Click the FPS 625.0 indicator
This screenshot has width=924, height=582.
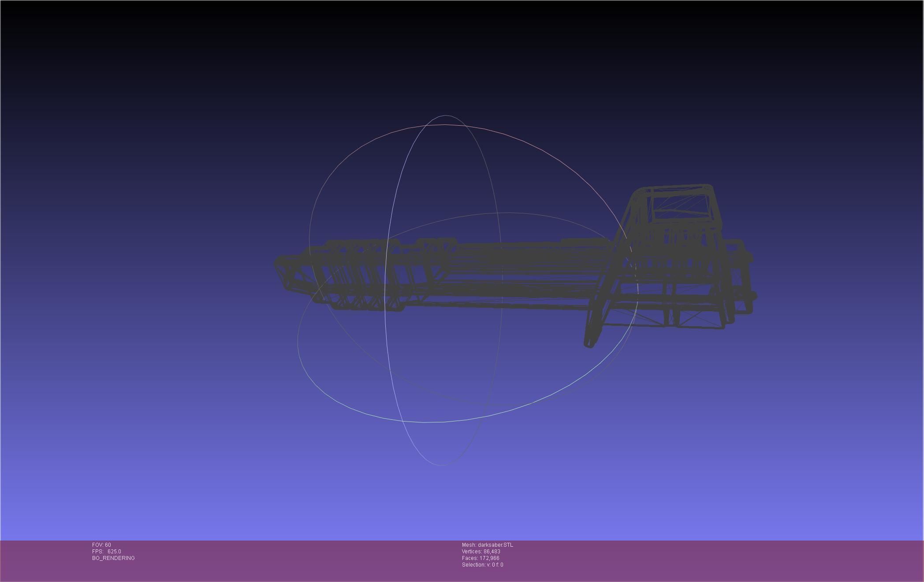(x=106, y=552)
